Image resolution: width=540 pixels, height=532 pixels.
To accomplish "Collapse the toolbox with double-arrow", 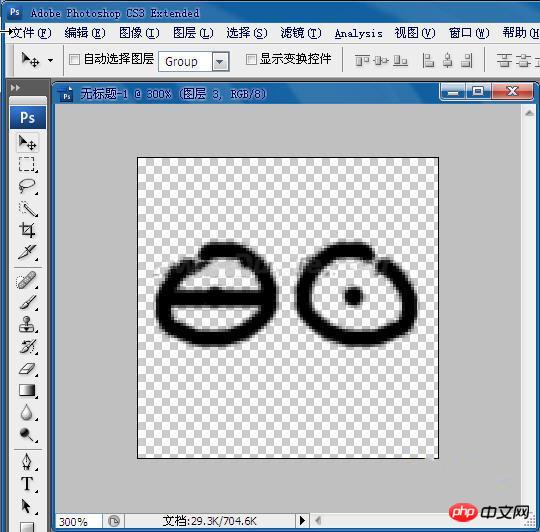I will pyautogui.click(x=15, y=88).
